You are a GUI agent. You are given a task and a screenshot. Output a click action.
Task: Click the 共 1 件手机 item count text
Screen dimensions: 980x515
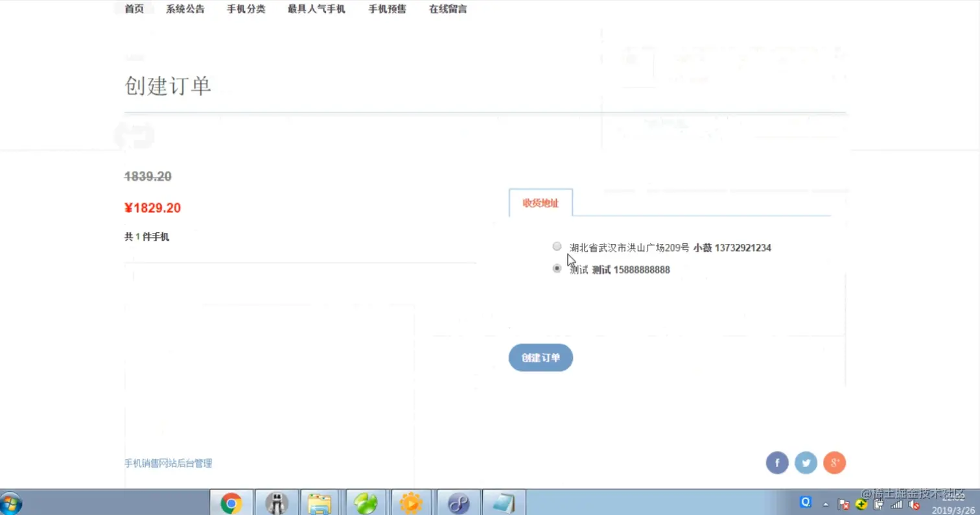(x=147, y=237)
